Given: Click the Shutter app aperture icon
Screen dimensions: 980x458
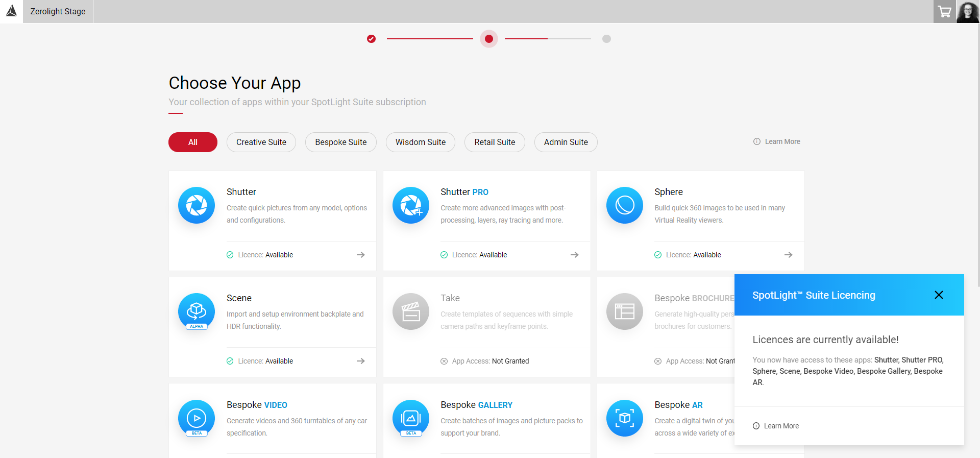Looking at the screenshot, I should [x=197, y=205].
